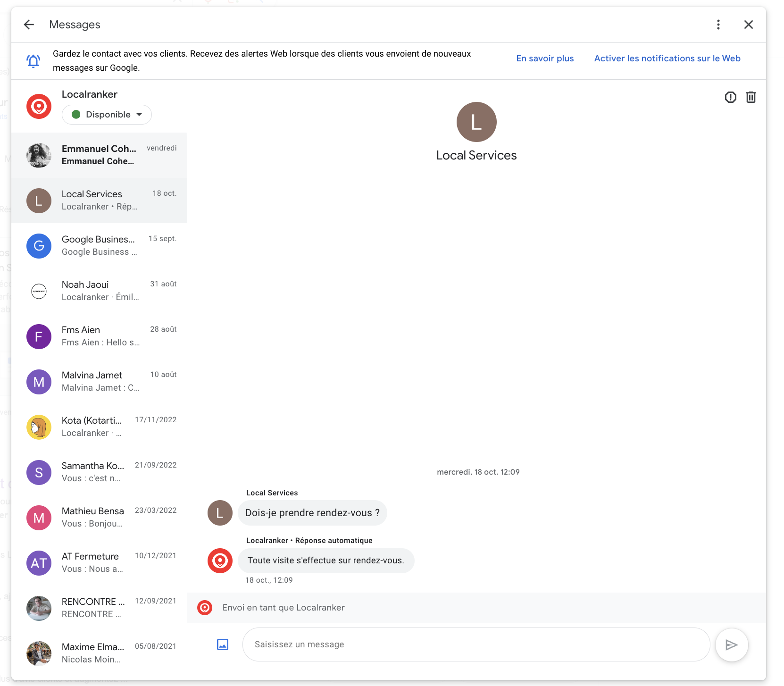Click the purple S avatar for Samantha
Viewport: 784px width, 686px height.
point(39,472)
